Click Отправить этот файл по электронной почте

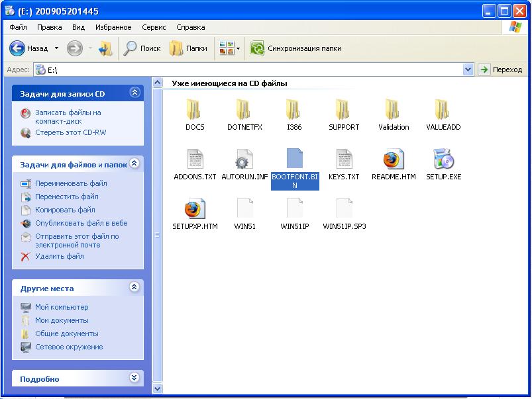click(x=77, y=241)
